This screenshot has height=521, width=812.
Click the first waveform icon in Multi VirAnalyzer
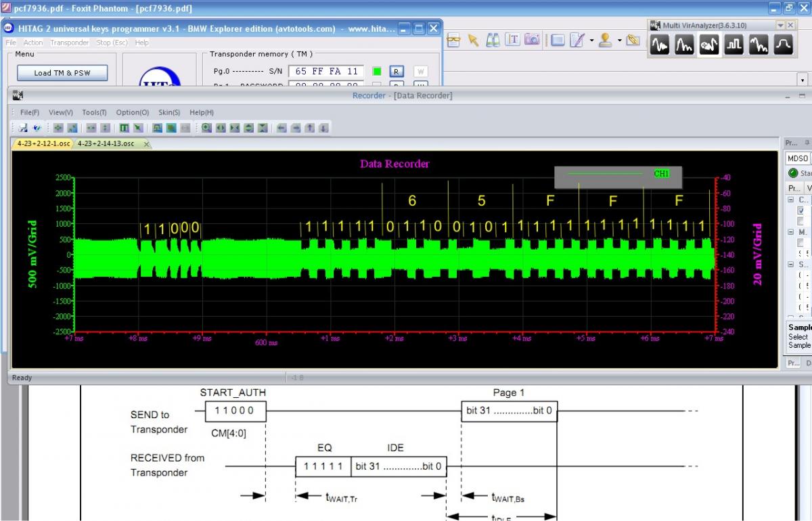[660, 45]
